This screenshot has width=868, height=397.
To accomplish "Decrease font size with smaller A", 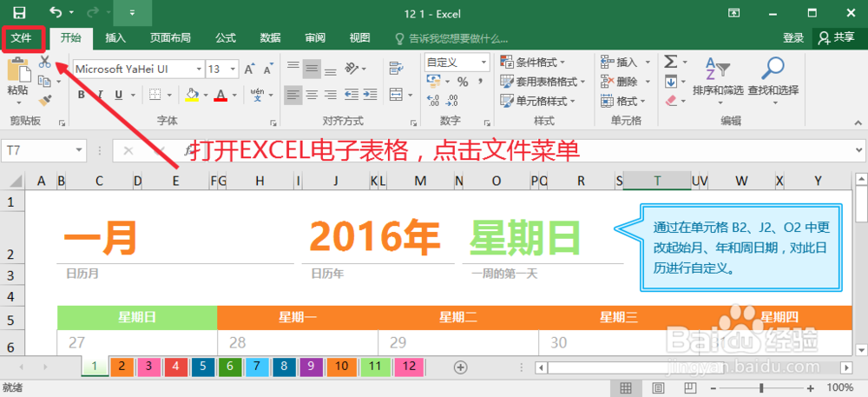I will 268,69.
